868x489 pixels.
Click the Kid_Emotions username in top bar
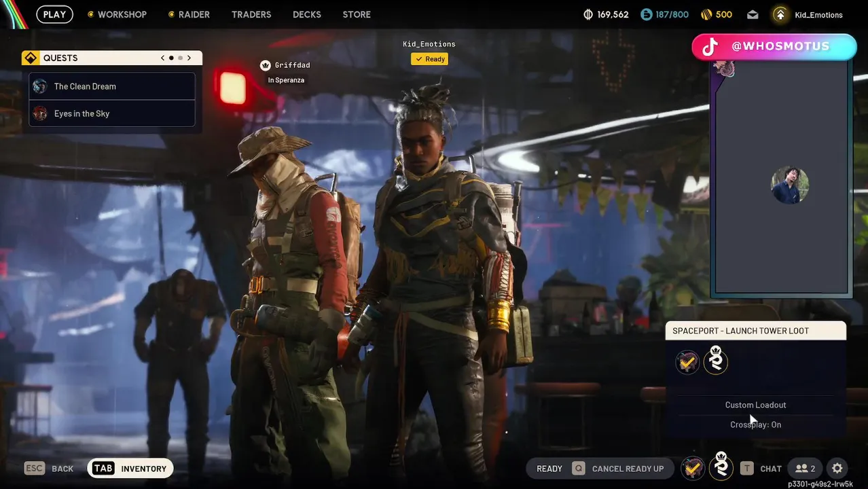click(x=818, y=15)
